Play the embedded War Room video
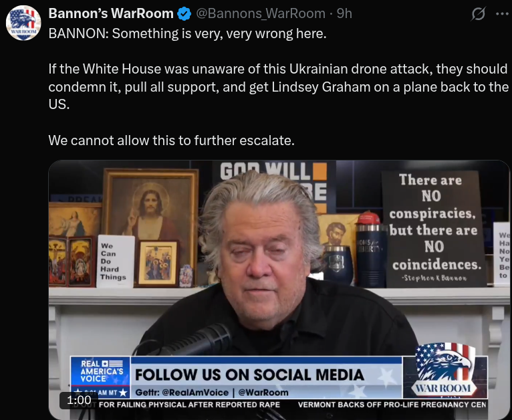The height and width of the screenshot is (420, 512). click(279, 290)
